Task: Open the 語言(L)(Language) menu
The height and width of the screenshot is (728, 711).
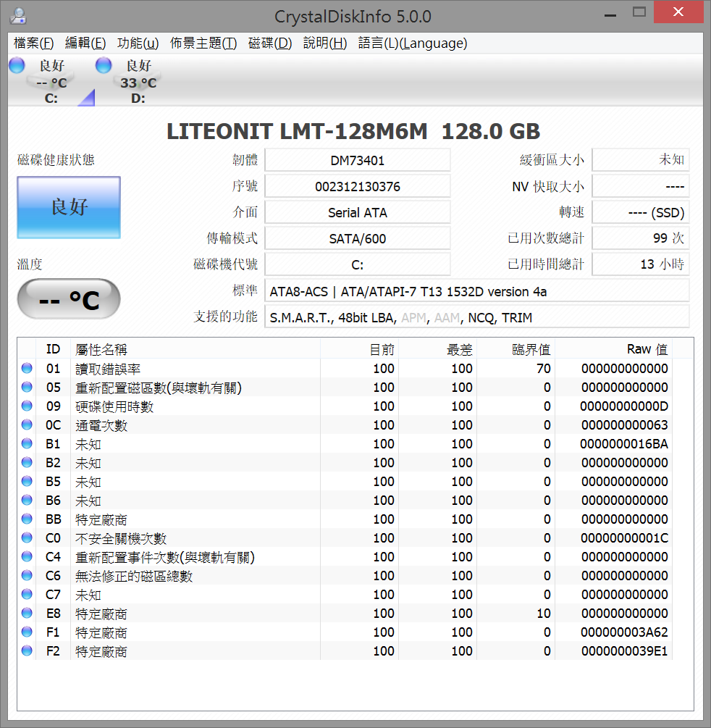Action: click(413, 43)
